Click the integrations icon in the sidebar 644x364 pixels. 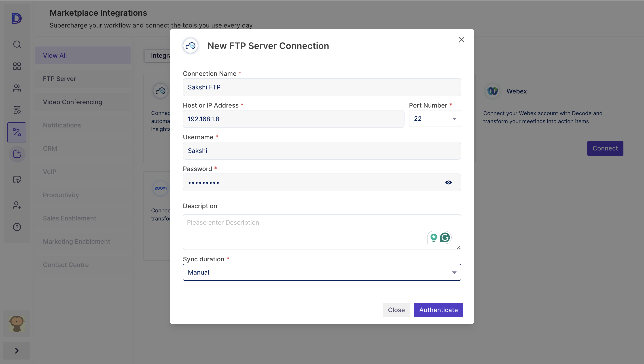tap(17, 132)
